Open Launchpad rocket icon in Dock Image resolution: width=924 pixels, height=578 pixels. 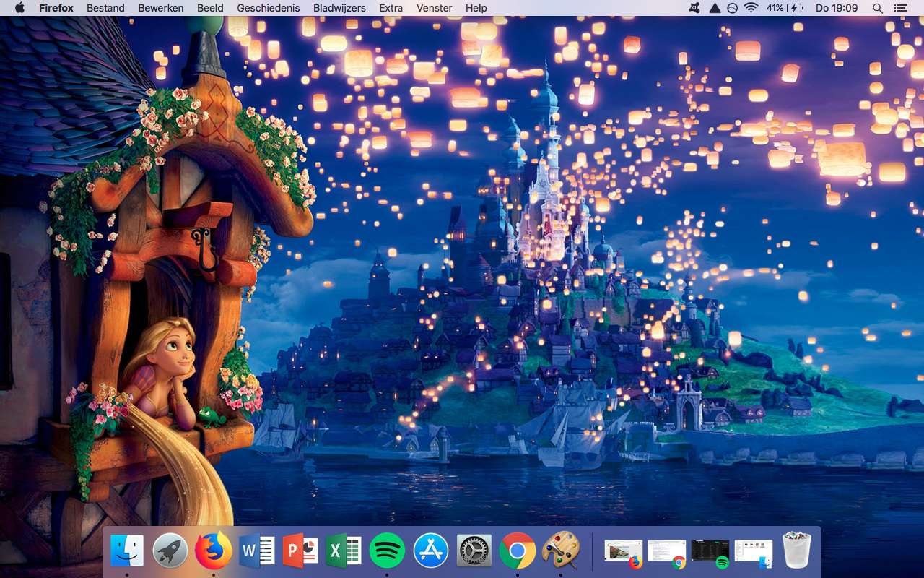pyautogui.click(x=170, y=551)
